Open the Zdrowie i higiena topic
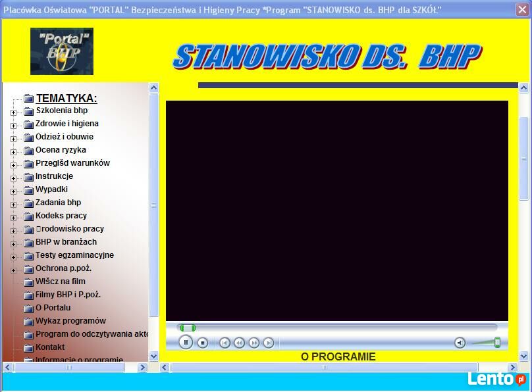Viewport: 532px width, 392px height. pyautogui.click(x=67, y=124)
